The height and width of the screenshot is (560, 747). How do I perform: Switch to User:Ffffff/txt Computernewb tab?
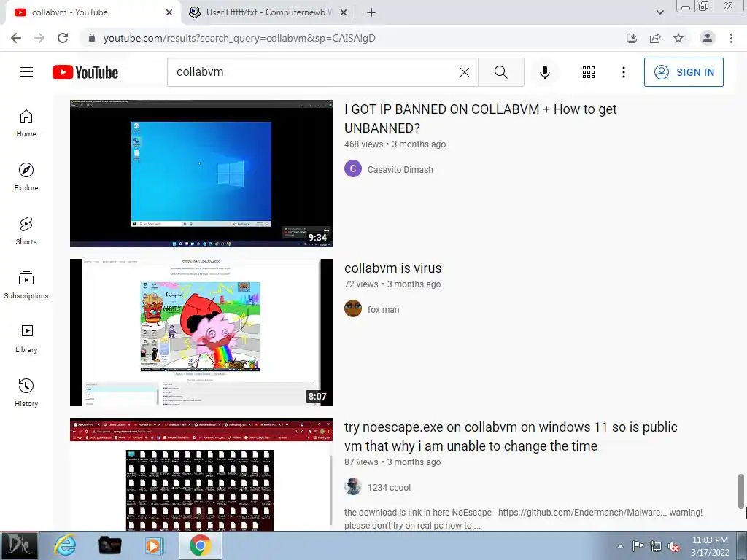268,12
